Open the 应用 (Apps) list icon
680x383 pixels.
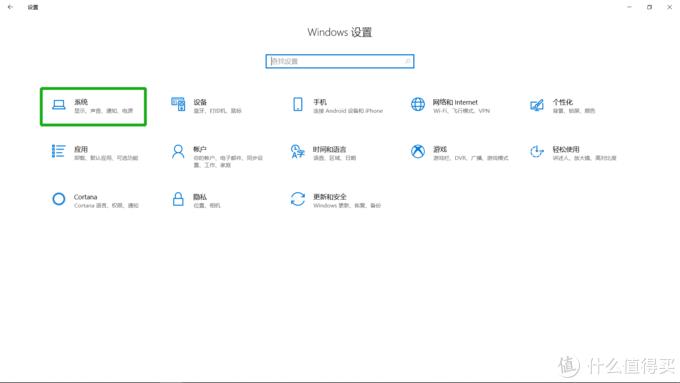pos(59,151)
